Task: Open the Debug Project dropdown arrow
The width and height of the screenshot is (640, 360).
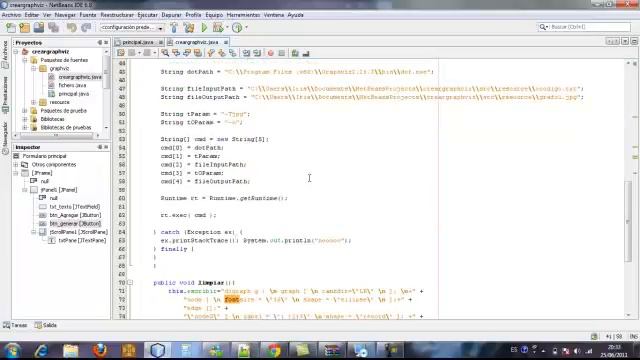Action: 227,27
